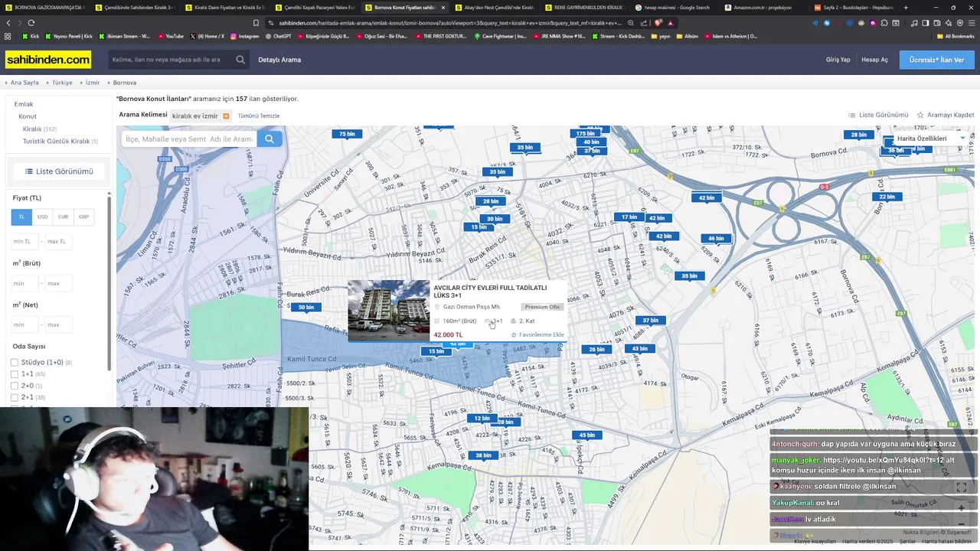
Task: Open the YouTube bookmark
Action: pyautogui.click(x=171, y=36)
